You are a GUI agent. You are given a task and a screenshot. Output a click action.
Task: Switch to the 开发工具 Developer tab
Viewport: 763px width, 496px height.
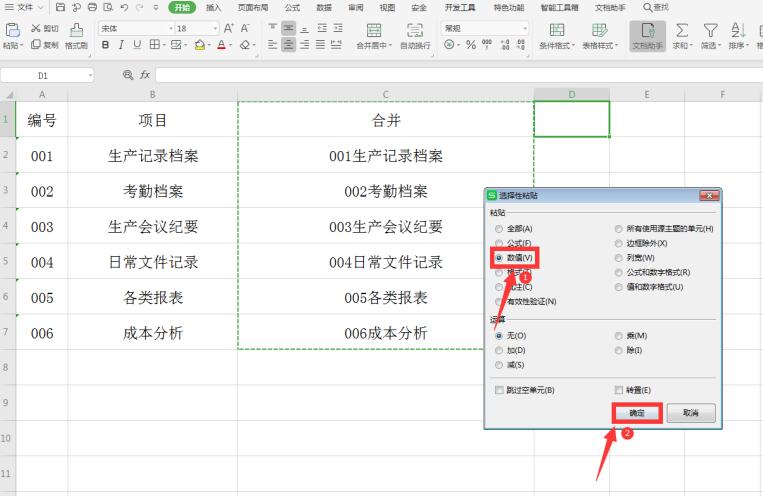460,7
